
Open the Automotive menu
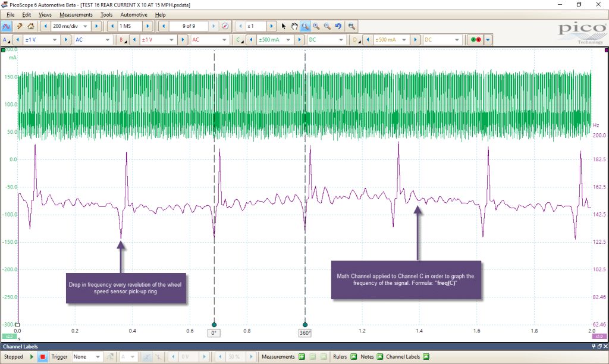click(134, 15)
